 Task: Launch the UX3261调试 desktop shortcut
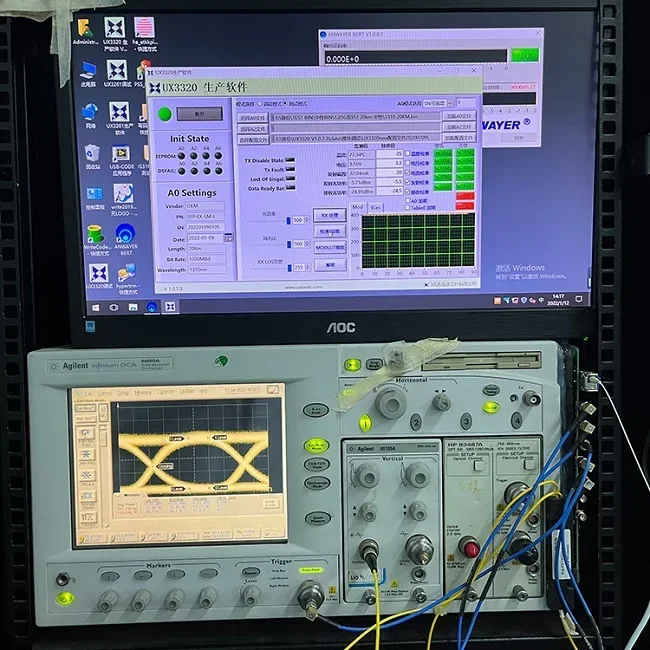117,73
